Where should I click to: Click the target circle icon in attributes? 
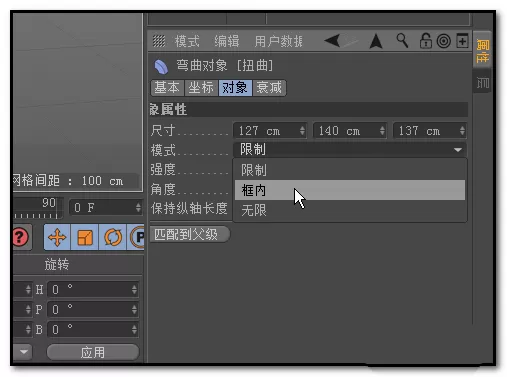pyautogui.click(x=444, y=41)
